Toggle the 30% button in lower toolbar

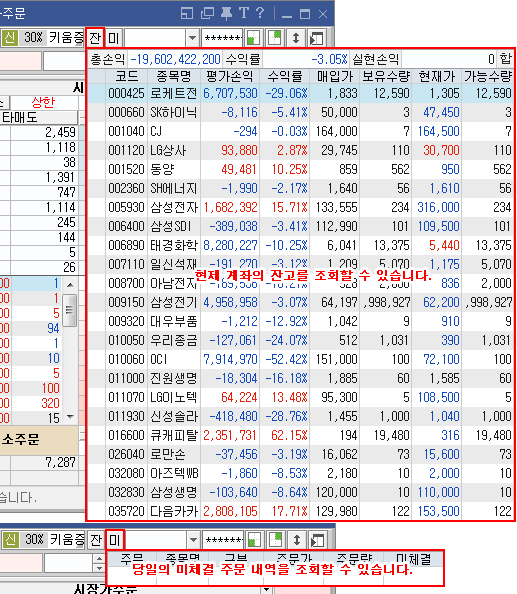(x=34, y=539)
